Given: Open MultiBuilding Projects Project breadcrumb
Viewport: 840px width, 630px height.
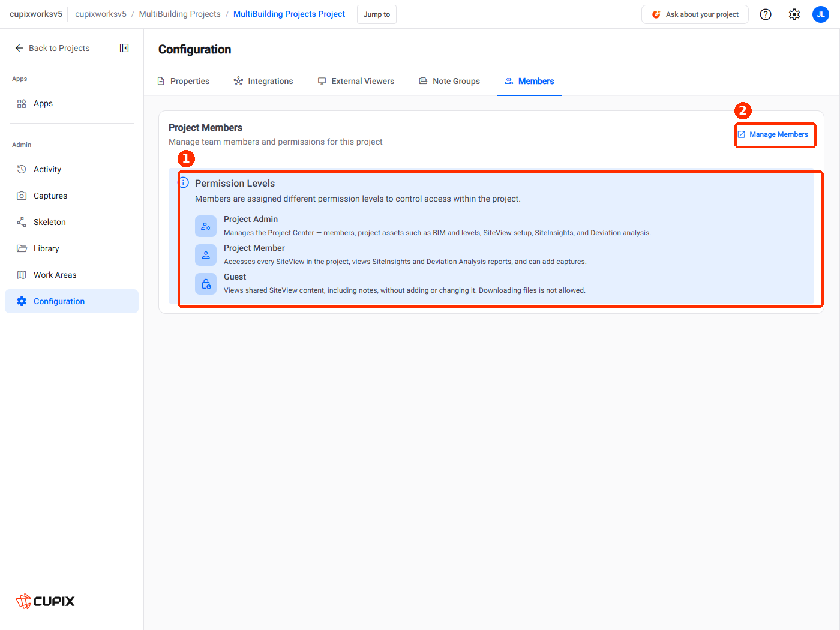Looking at the screenshot, I should [289, 14].
